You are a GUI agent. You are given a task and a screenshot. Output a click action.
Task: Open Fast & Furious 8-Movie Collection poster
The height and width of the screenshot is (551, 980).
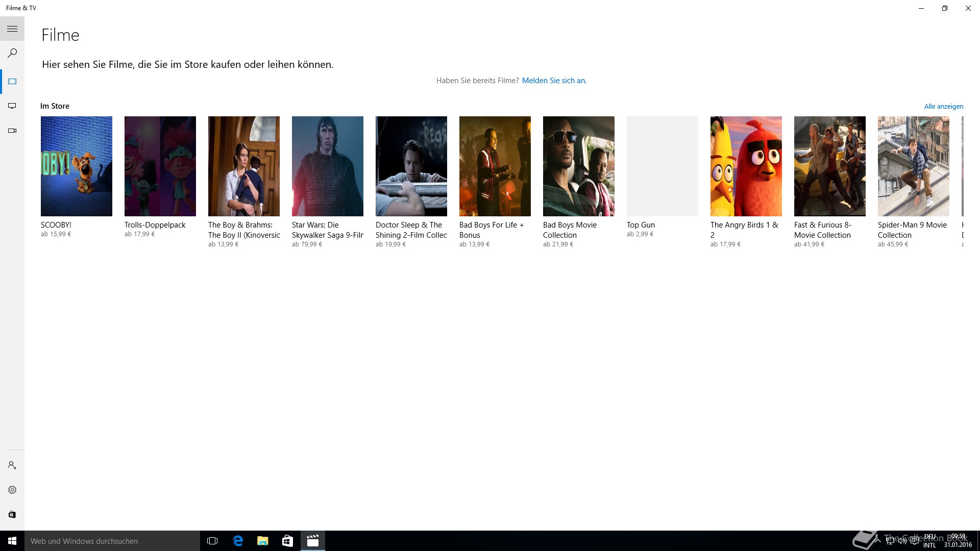click(830, 166)
